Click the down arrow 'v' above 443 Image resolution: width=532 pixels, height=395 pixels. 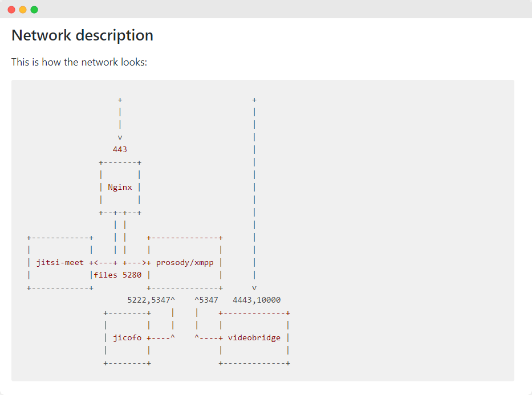tap(120, 137)
